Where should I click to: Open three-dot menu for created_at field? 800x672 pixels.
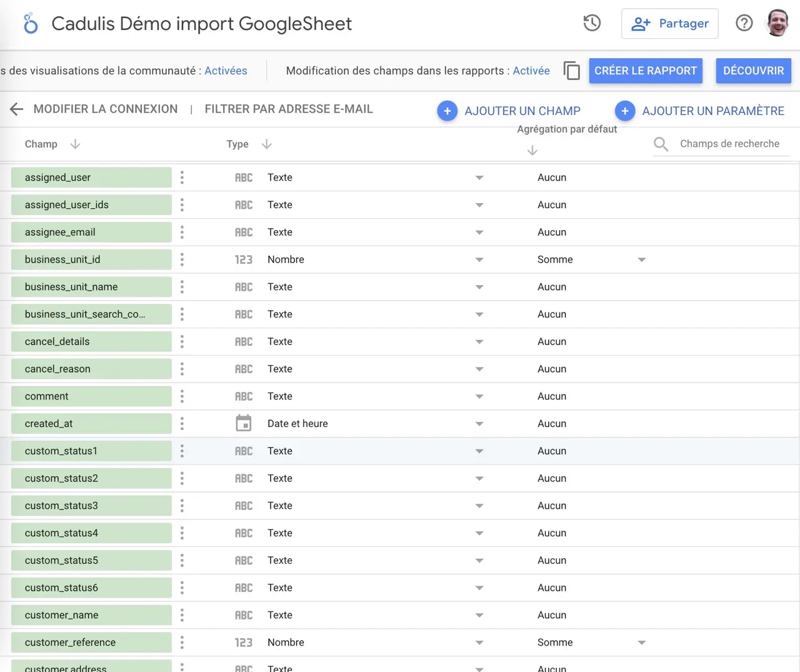[182, 424]
